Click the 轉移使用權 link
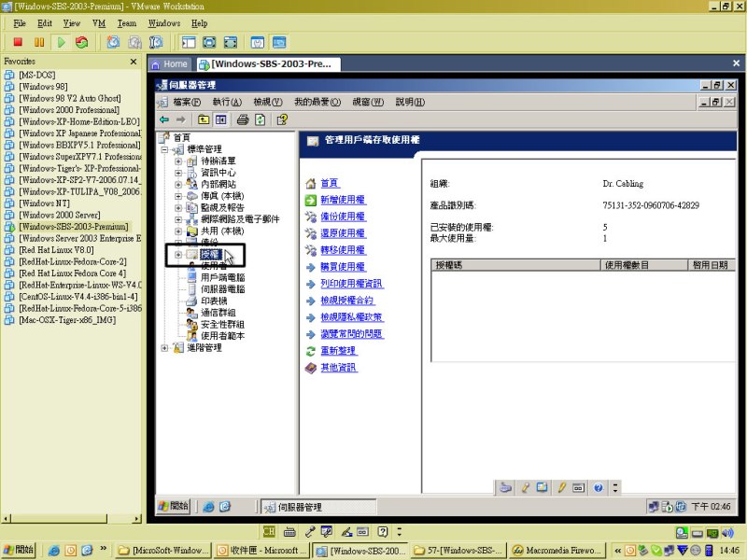Screen dimensions: 747x560 coord(343,250)
